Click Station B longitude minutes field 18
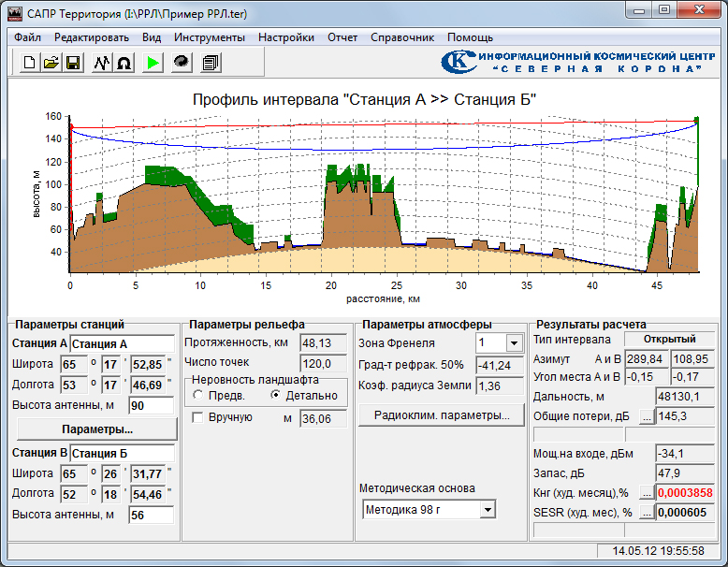This screenshot has height=567, width=728. pyautogui.click(x=111, y=494)
